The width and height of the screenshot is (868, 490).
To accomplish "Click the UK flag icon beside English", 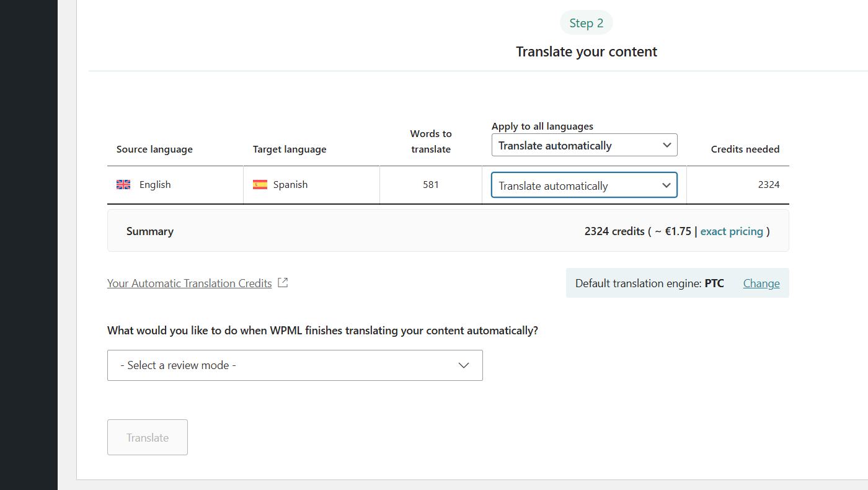I will (123, 185).
